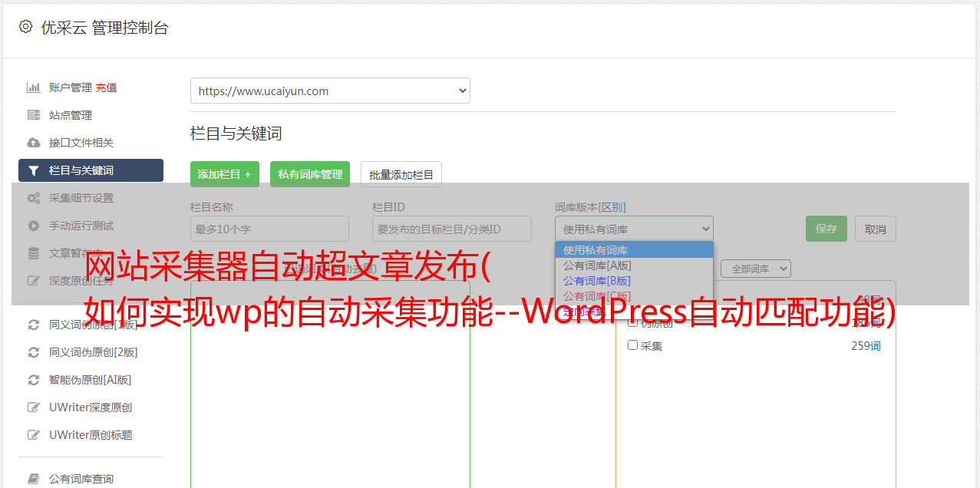
Task: Click the 栏目名称 input field
Action: coord(269,229)
